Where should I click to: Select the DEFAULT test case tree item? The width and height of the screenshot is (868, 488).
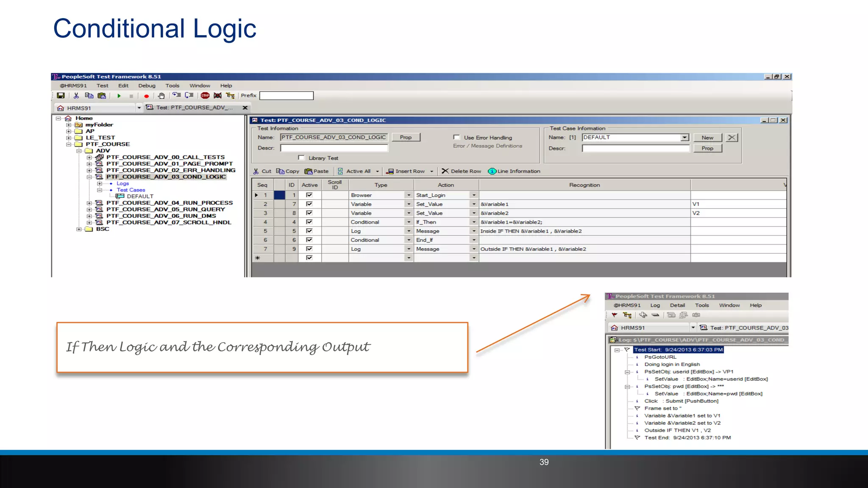pos(140,197)
